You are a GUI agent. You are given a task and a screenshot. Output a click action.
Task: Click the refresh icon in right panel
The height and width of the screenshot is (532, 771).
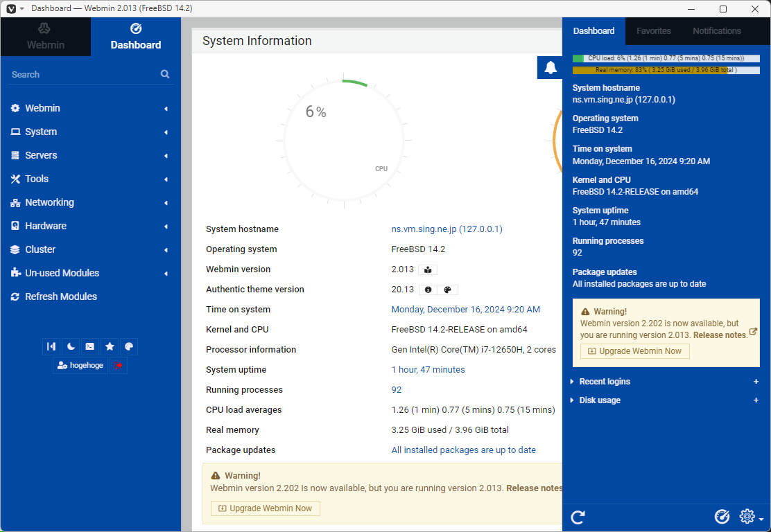[x=578, y=517]
